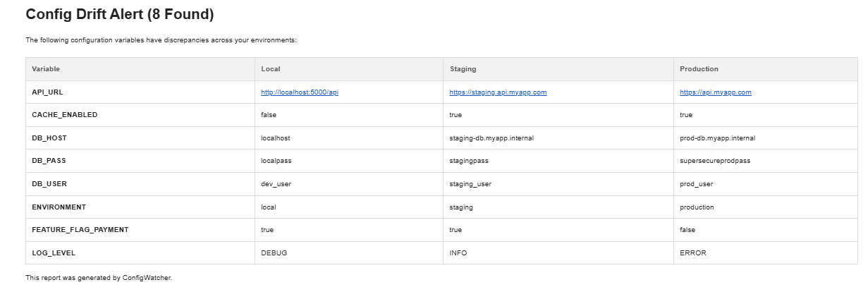Viewport: 868px width, 292px height.
Task: Click the FEATURE_FLAG_PAYMENT variable name
Action: click(80, 230)
